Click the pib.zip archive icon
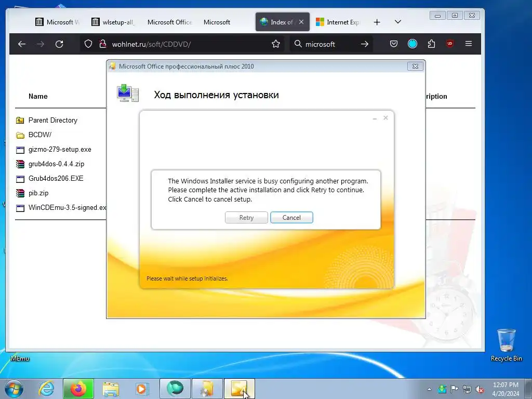This screenshot has height=399, width=532. [x=20, y=193]
